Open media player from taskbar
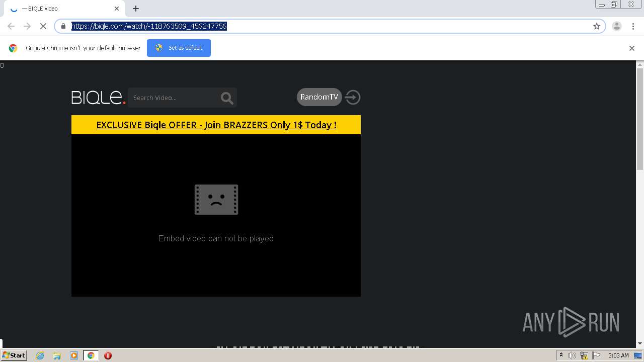The width and height of the screenshot is (644, 362). [74, 355]
